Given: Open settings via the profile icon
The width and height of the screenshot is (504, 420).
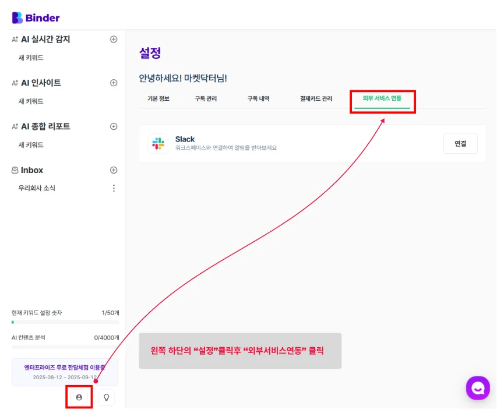Looking at the screenshot, I should (79, 397).
